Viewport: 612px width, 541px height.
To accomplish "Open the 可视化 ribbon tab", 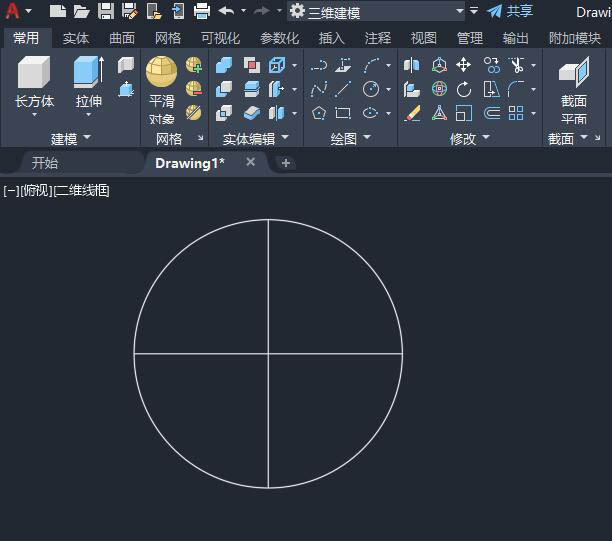I will tap(219, 38).
